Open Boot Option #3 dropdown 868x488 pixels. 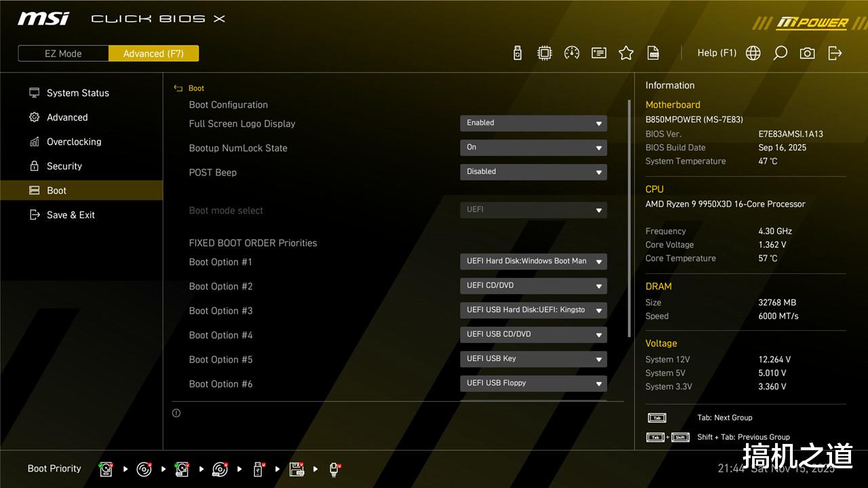533,310
